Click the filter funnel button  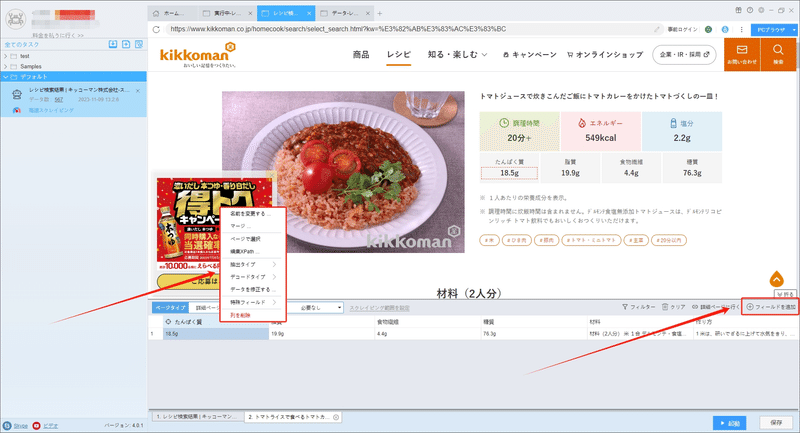pos(638,307)
